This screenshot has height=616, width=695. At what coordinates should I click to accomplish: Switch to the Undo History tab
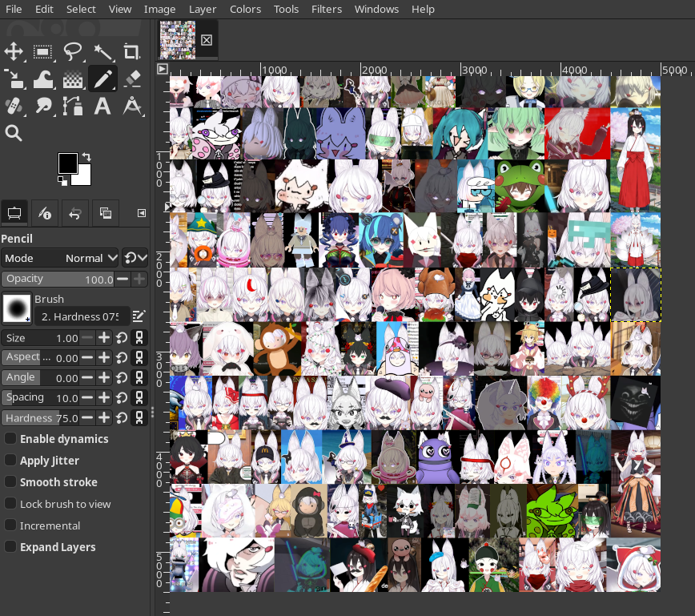coord(75,213)
